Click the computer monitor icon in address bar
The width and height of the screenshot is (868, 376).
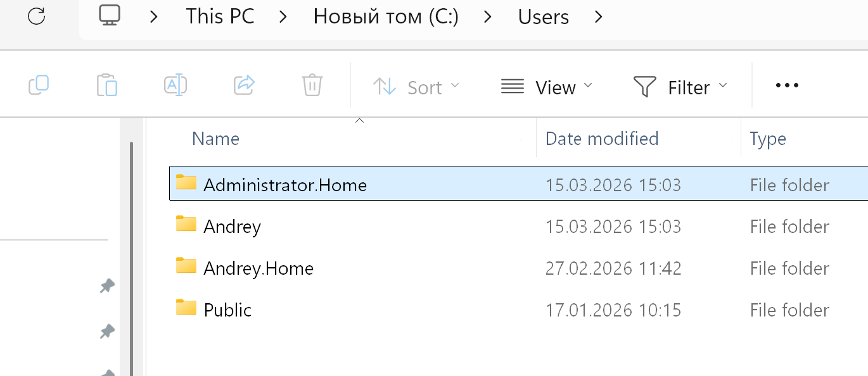coord(110,16)
